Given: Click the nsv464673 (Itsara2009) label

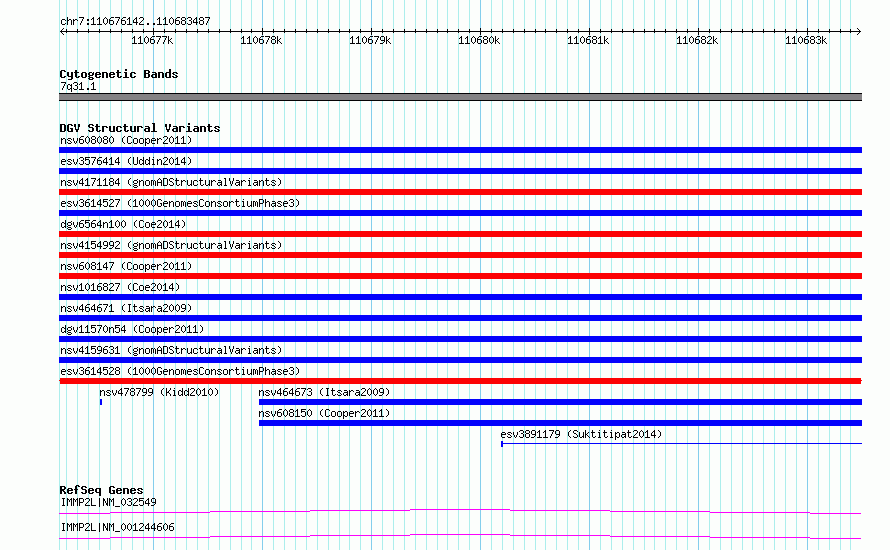Looking at the screenshot, I should (x=324, y=392).
